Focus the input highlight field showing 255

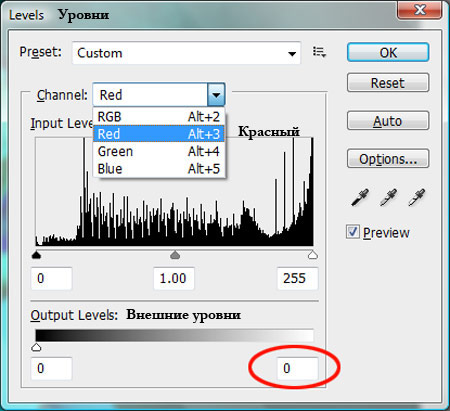(x=297, y=278)
